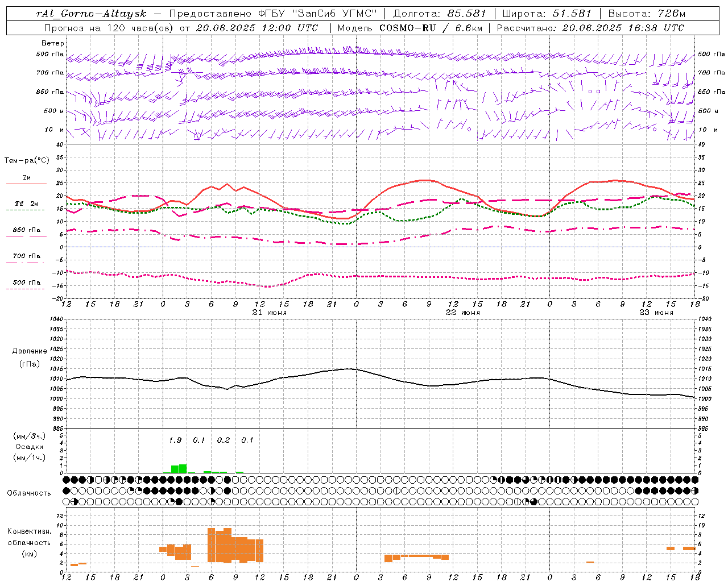Select the text Предоставлено ФГБУ "ЗапСиб УГМС"

(274, 14)
